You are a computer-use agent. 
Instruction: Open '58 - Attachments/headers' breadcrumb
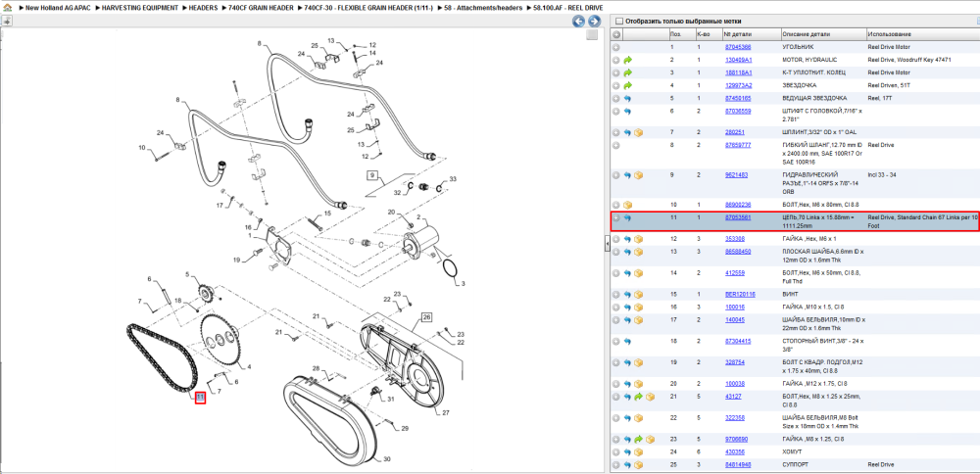click(482, 8)
